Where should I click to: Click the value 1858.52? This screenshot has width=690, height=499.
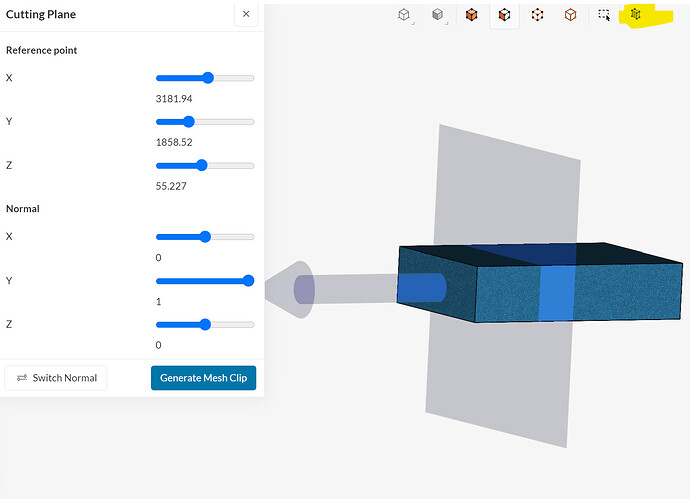click(174, 142)
